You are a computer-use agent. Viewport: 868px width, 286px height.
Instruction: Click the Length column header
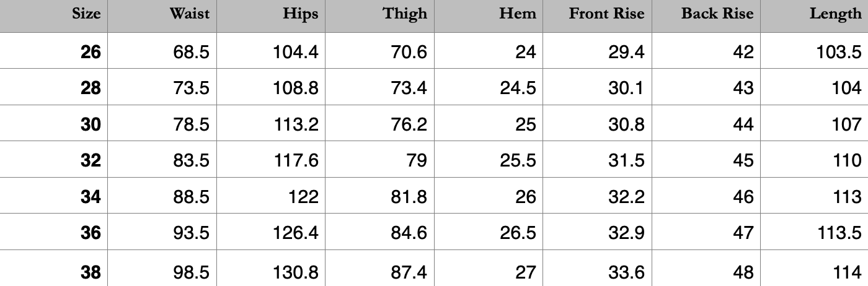tap(835, 14)
